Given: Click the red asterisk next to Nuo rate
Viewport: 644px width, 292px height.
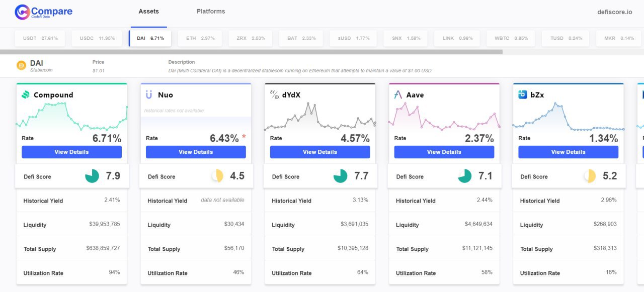Looking at the screenshot, I should tap(244, 137).
